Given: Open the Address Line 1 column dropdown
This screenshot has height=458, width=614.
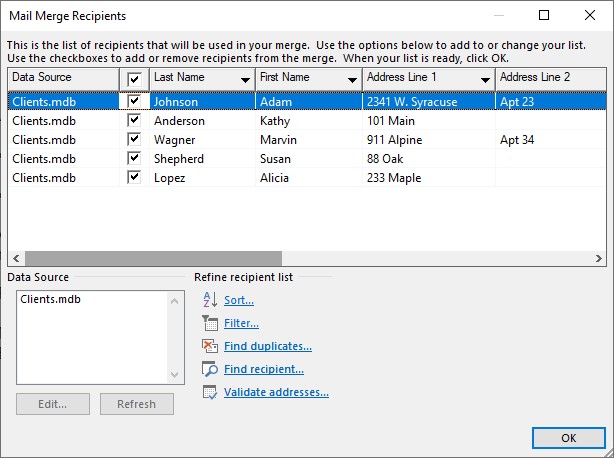Looking at the screenshot, I should tap(485, 80).
